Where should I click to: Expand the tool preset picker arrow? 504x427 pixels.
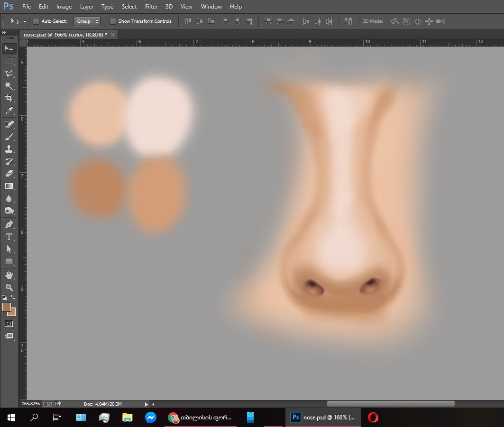25,21
